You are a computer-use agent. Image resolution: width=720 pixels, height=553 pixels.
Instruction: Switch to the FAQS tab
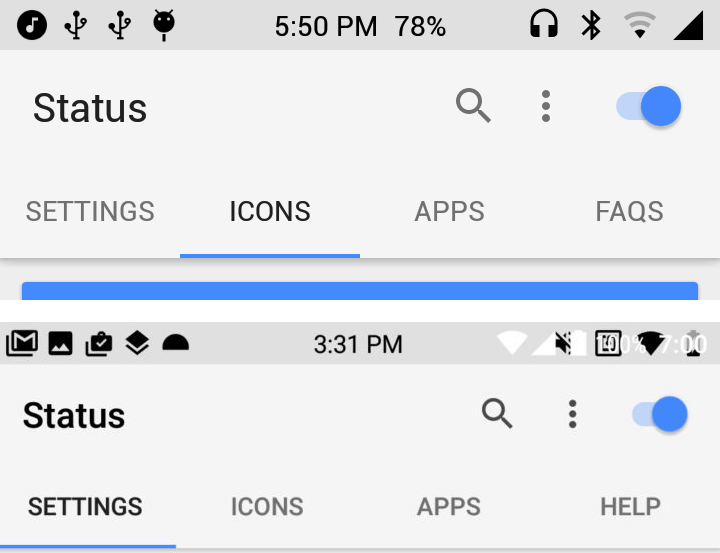coord(629,212)
